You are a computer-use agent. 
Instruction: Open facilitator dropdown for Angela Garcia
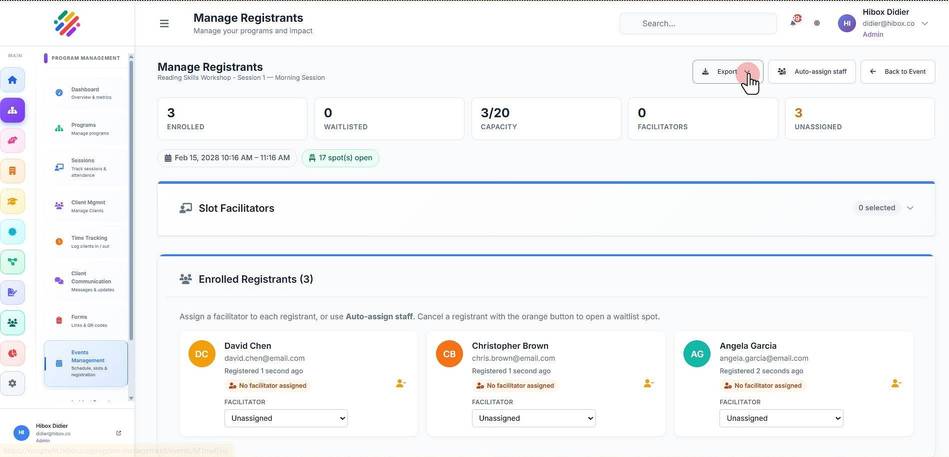coord(781,418)
